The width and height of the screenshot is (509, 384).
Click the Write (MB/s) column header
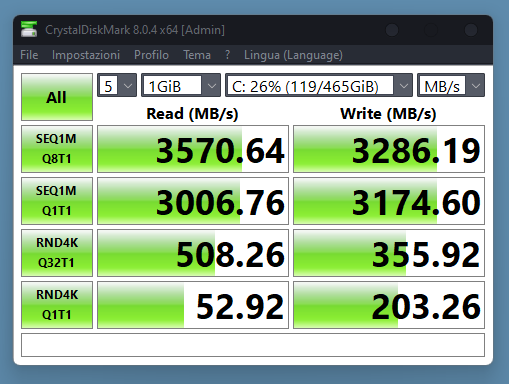pos(388,114)
